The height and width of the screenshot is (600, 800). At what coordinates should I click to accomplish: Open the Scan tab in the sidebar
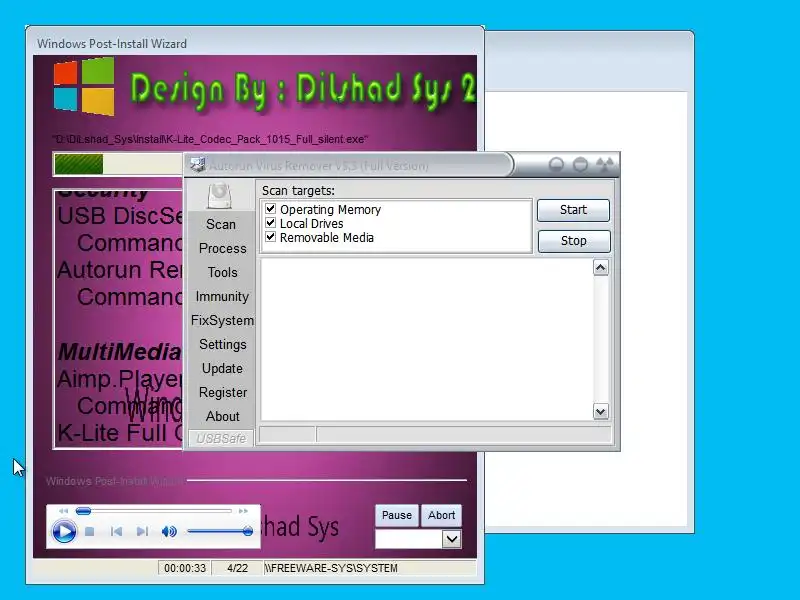221,224
